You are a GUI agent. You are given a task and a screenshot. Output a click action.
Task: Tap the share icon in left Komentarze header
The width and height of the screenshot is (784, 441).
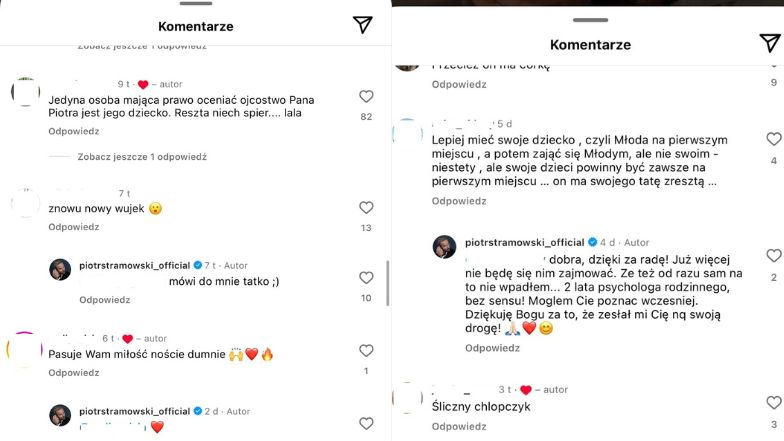pos(362,26)
